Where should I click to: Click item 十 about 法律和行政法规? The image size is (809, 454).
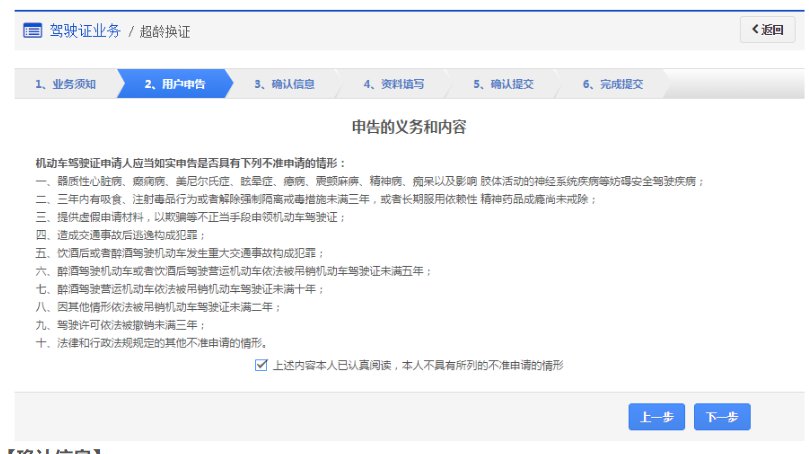(151, 343)
